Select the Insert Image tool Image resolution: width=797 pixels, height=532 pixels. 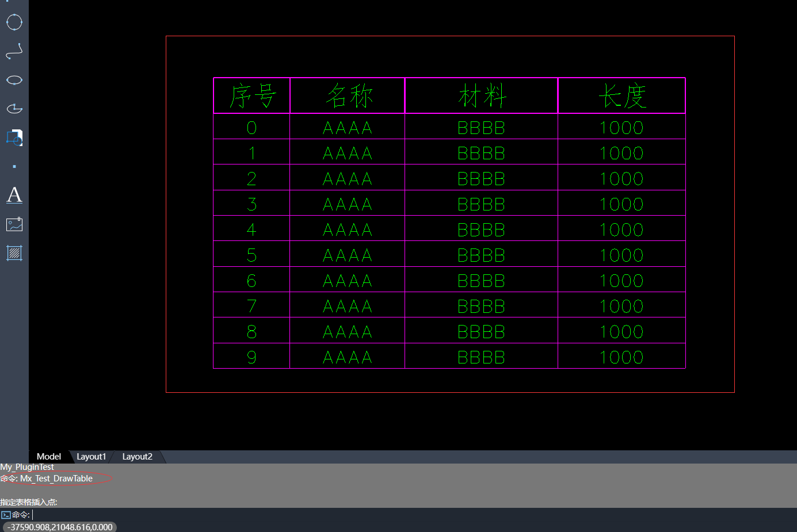[x=14, y=224]
